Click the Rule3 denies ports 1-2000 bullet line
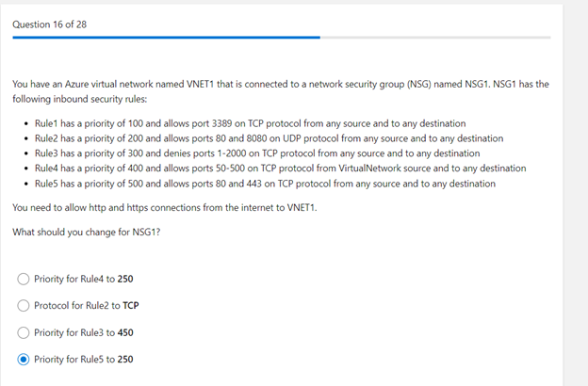 (x=257, y=153)
